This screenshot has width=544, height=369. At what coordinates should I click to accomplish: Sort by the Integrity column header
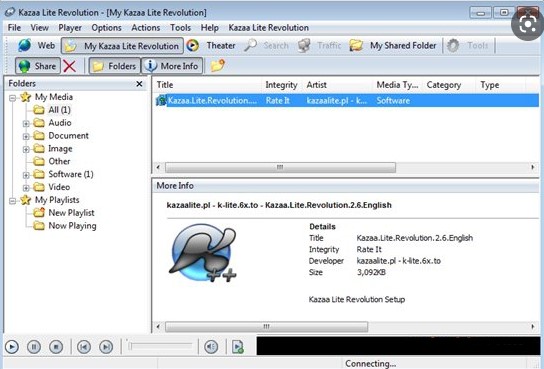(x=281, y=85)
